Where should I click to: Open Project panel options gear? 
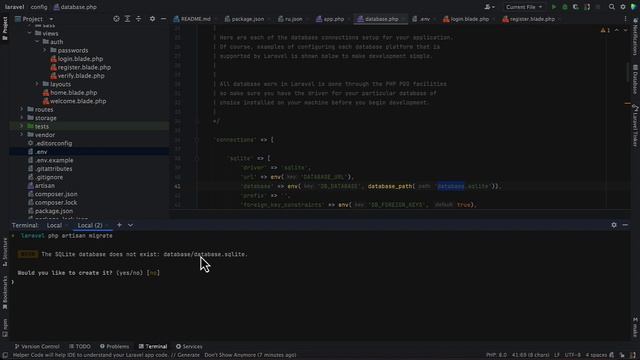152,19
